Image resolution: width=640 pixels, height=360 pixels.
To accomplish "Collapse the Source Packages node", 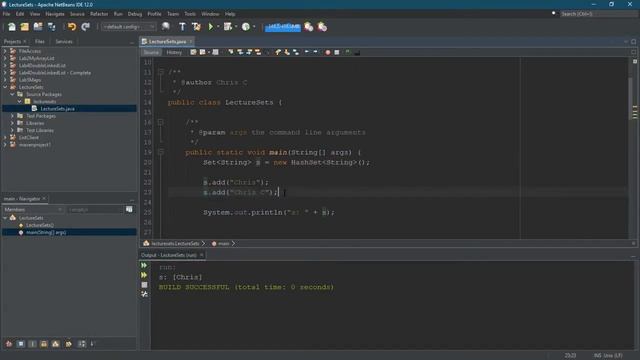I will pos(12,94).
